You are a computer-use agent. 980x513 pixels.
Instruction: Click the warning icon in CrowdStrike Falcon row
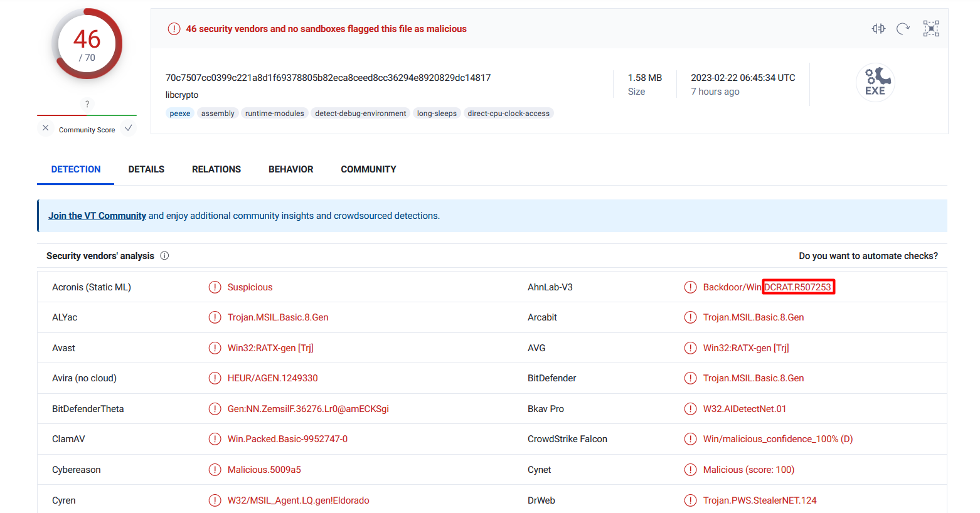(x=690, y=439)
